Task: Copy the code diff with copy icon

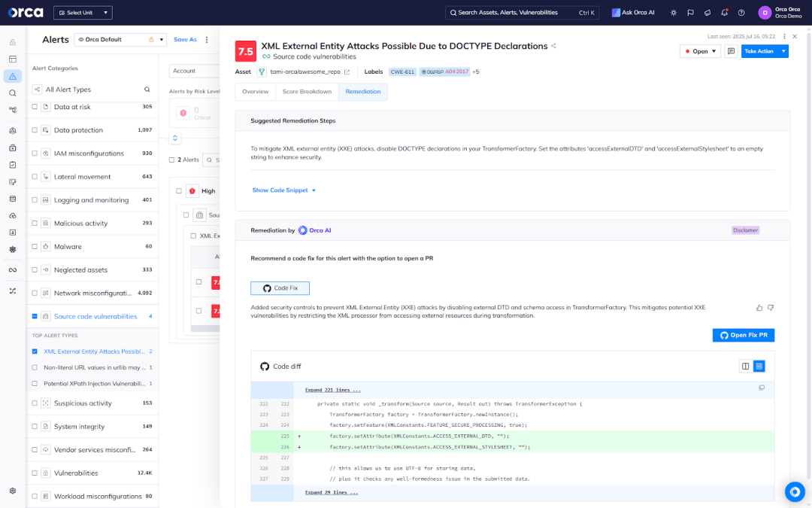Action: (761, 388)
